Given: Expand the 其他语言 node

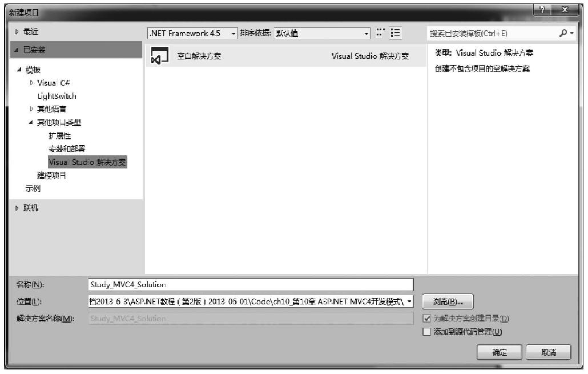Looking at the screenshot, I should point(31,109).
